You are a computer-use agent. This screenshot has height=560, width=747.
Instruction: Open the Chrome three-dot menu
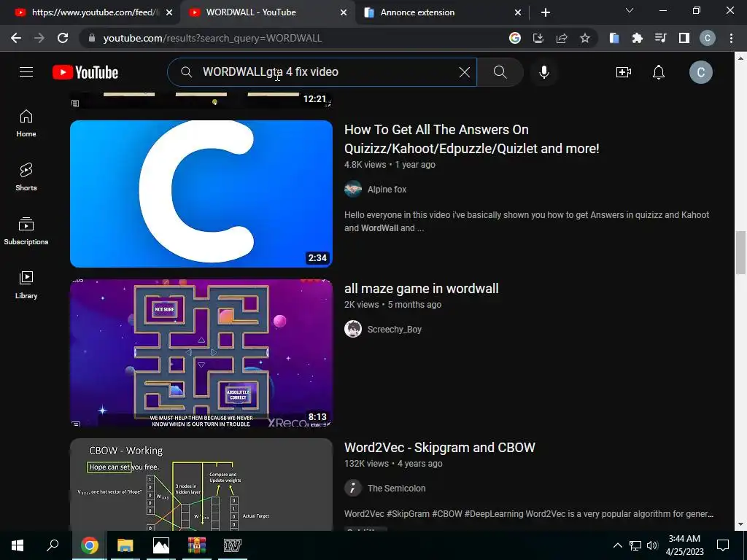(x=731, y=38)
